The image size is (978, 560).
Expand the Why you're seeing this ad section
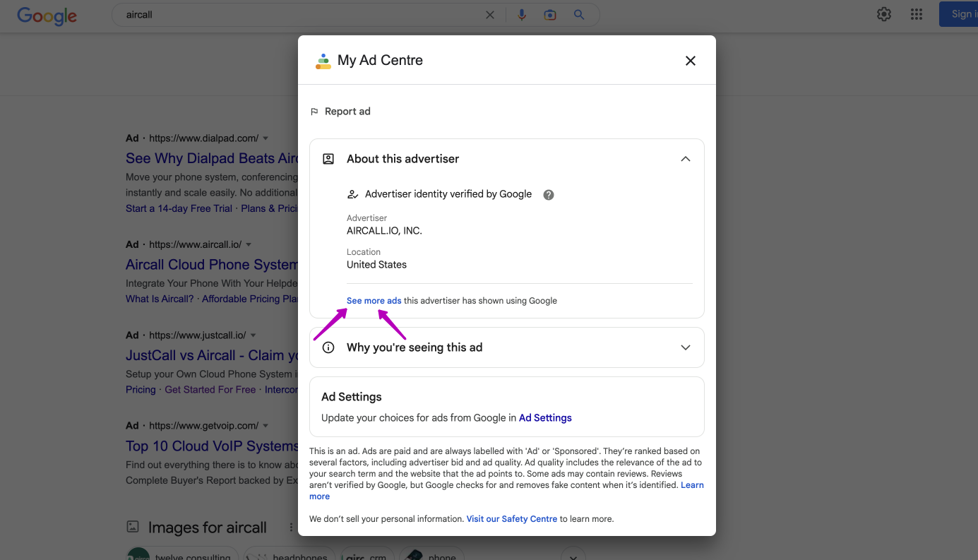click(685, 347)
